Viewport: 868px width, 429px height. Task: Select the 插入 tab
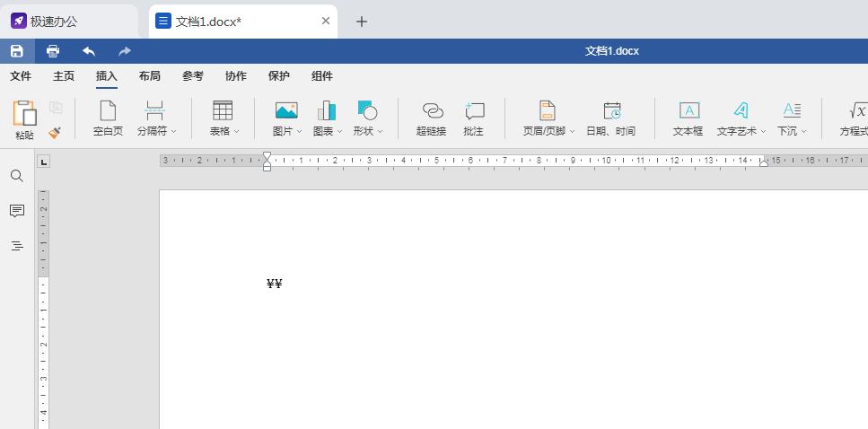[x=106, y=76]
